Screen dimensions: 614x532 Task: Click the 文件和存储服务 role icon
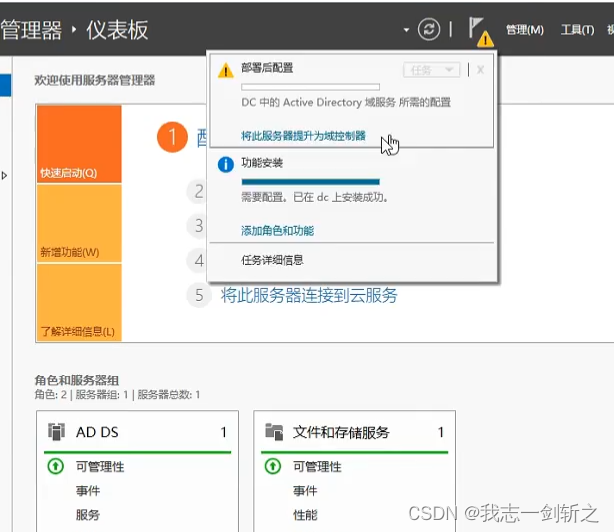(274, 432)
